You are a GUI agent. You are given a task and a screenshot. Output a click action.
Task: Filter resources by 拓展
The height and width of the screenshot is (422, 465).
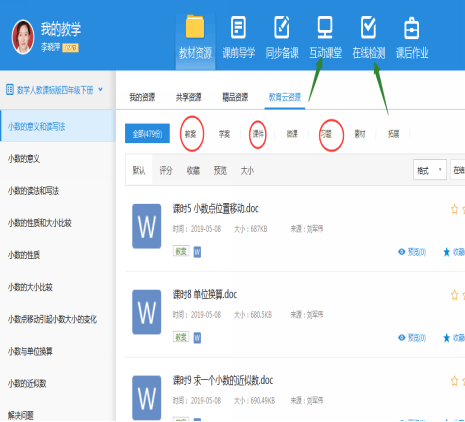(394, 134)
